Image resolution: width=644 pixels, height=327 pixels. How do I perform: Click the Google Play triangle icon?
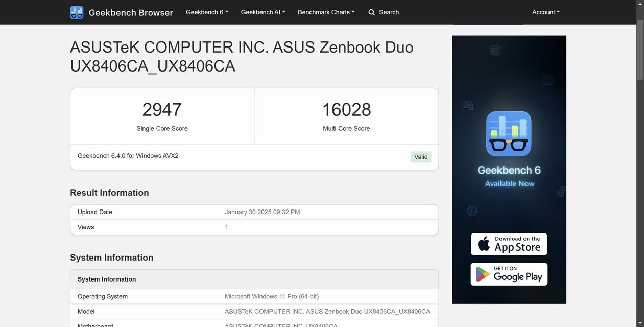point(482,274)
